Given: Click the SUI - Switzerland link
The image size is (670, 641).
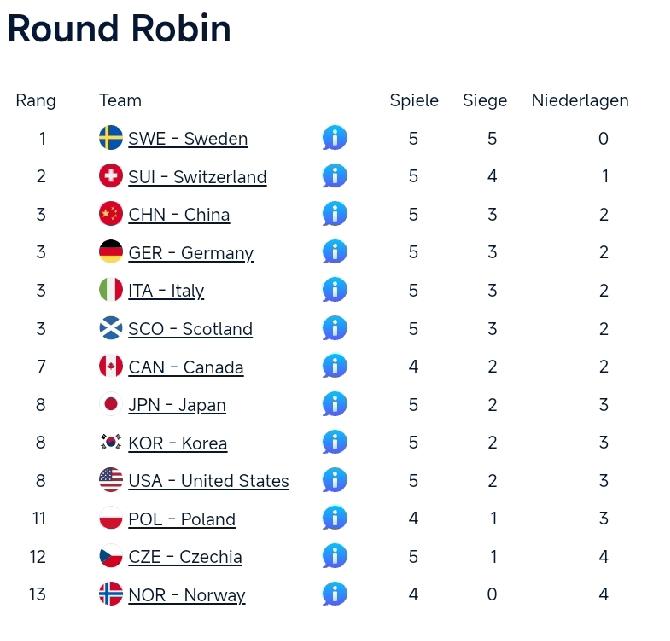Looking at the screenshot, I should (197, 177).
